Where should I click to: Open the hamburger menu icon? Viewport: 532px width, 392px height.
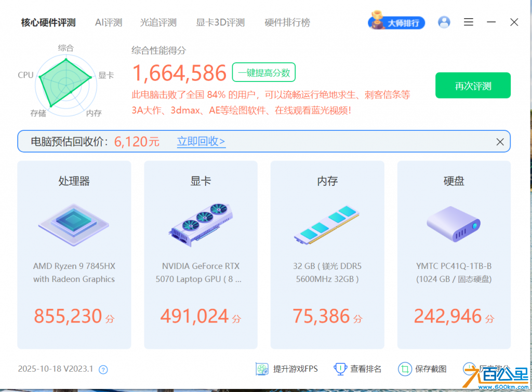tap(469, 22)
